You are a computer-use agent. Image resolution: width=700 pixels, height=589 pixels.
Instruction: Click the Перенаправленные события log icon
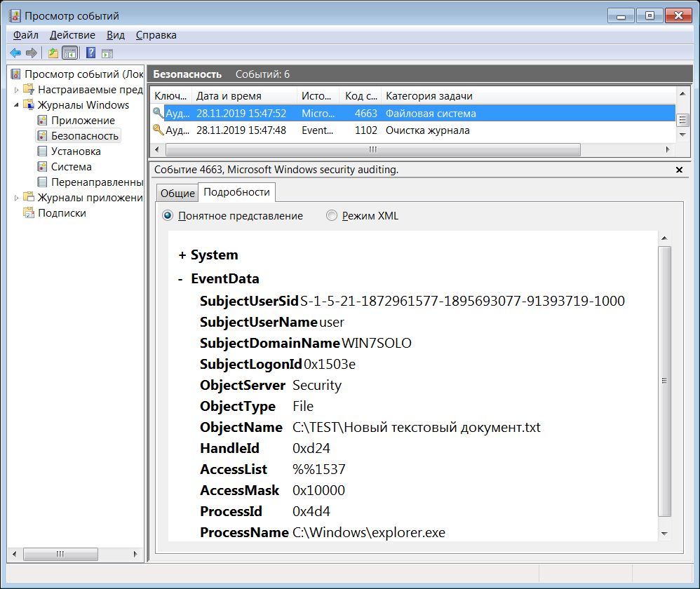tap(42, 182)
